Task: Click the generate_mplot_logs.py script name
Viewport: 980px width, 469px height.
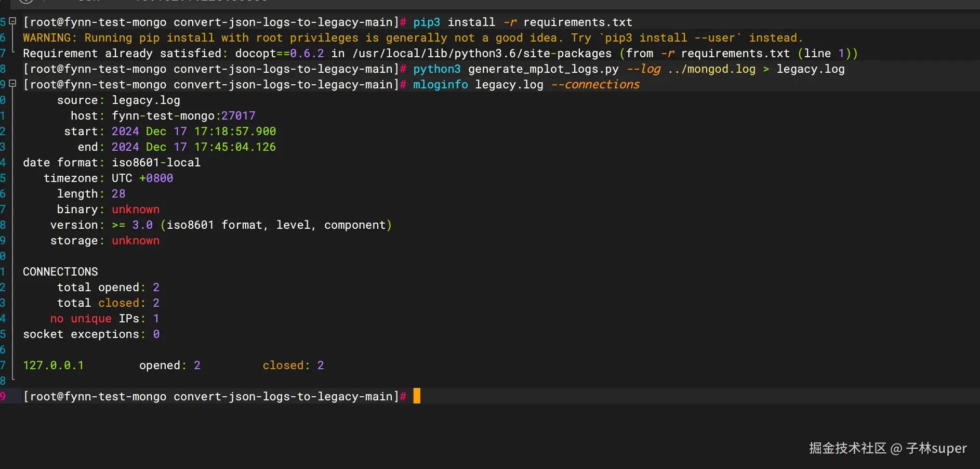Action: (544, 69)
